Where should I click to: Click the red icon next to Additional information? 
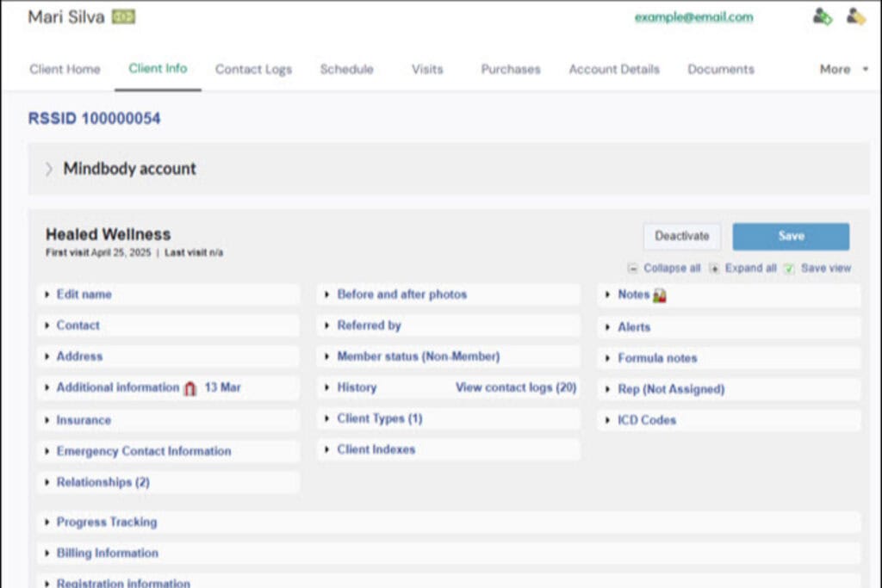coord(190,388)
